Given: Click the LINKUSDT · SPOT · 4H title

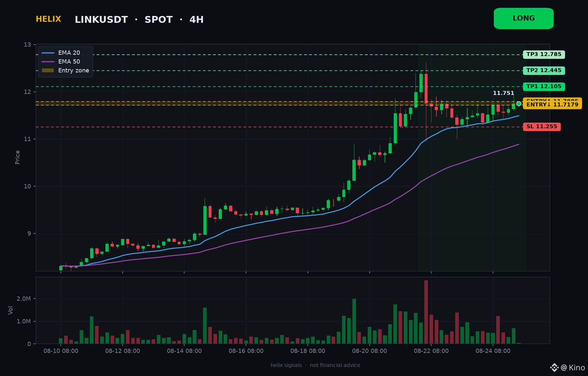Looking at the screenshot, I should [139, 20].
